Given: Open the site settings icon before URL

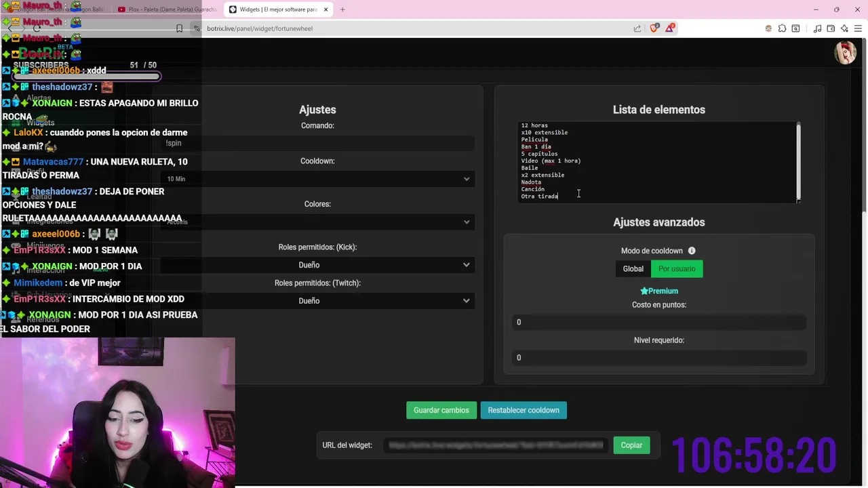Looking at the screenshot, I should [x=197, y=28].
